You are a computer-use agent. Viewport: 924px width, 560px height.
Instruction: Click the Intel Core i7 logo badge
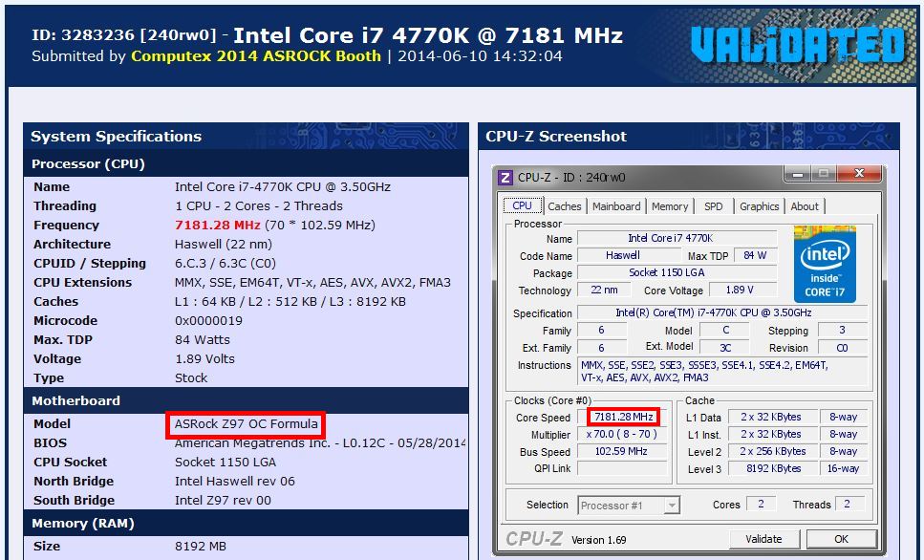pos(825,264)
